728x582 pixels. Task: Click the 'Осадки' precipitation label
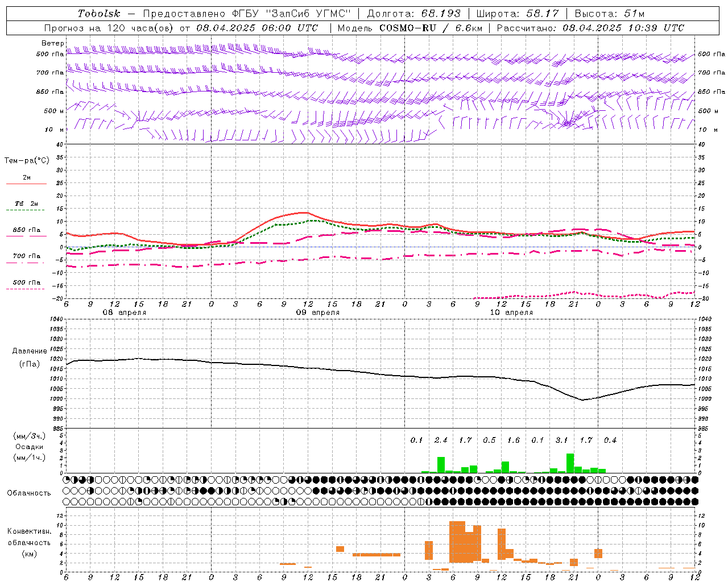click(x=30, y=447)
